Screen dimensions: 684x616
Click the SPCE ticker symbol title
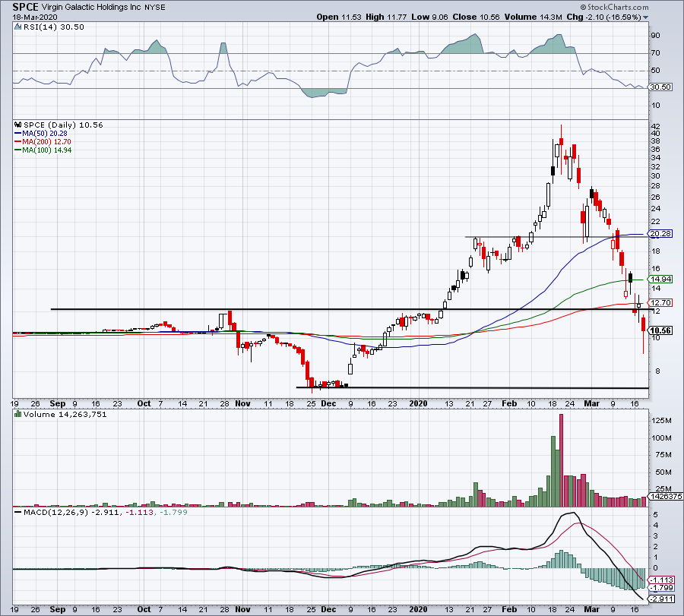(25, 7)
